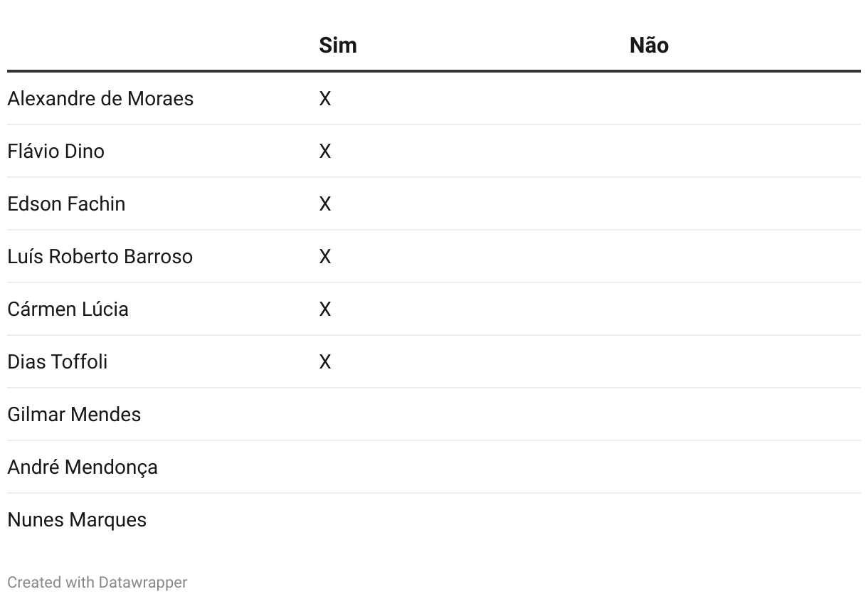868x599 pixels.
Task: Select the Nunes Marques name cell
Action: click(x=77, y=519)
